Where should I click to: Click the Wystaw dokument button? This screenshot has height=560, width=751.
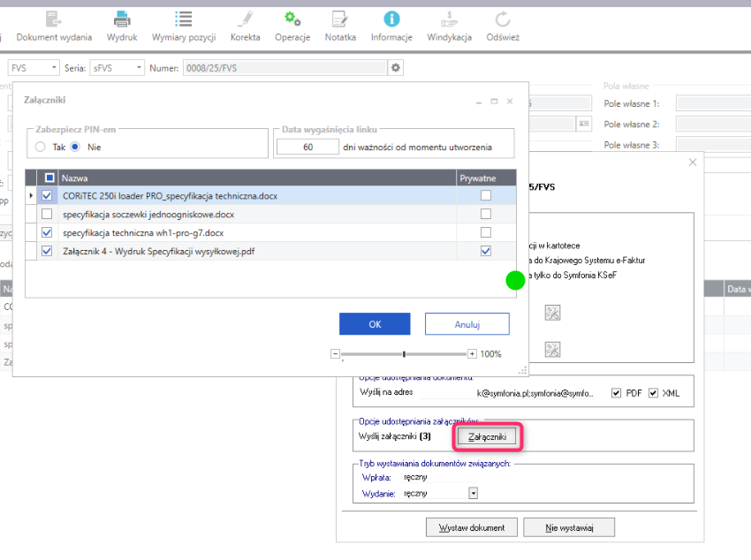[471, 527]
